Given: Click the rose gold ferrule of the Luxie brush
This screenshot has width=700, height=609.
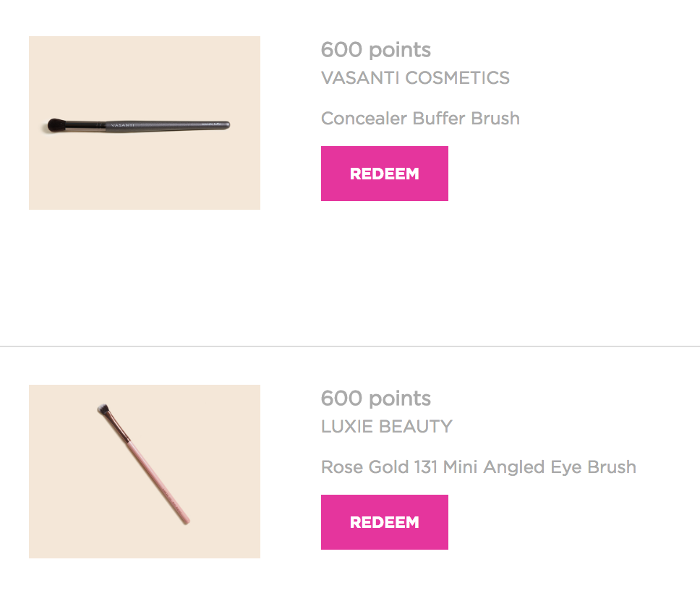Looking at the screenshot, I should click(x=119, y=427).
